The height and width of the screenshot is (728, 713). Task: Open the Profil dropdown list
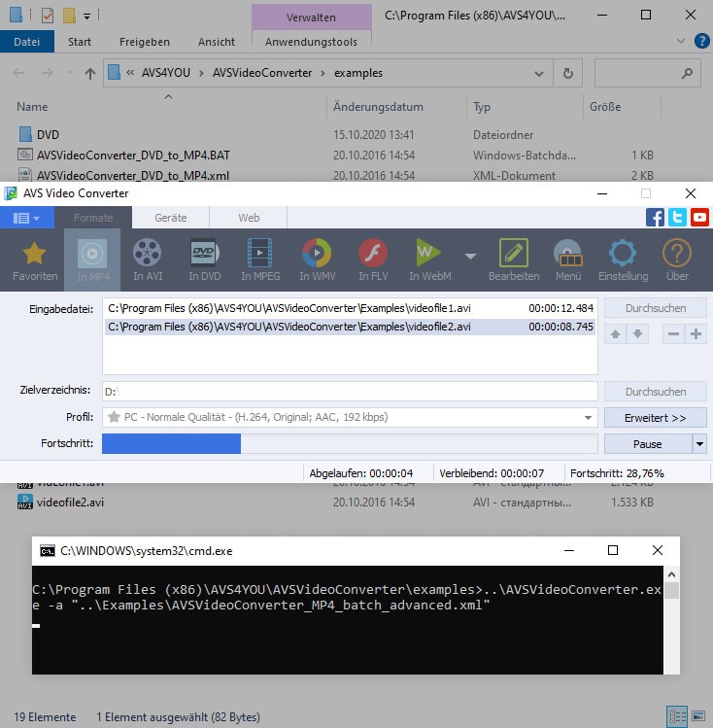(588, 417)
